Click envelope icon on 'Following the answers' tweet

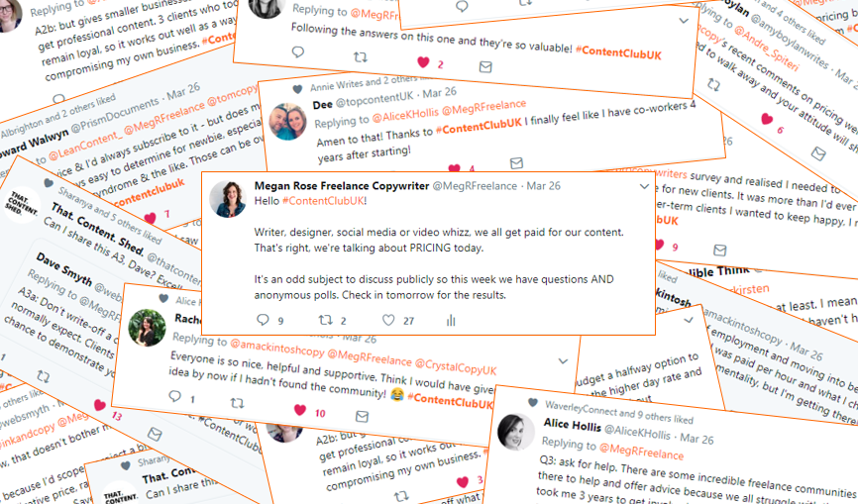click(485, 66)
